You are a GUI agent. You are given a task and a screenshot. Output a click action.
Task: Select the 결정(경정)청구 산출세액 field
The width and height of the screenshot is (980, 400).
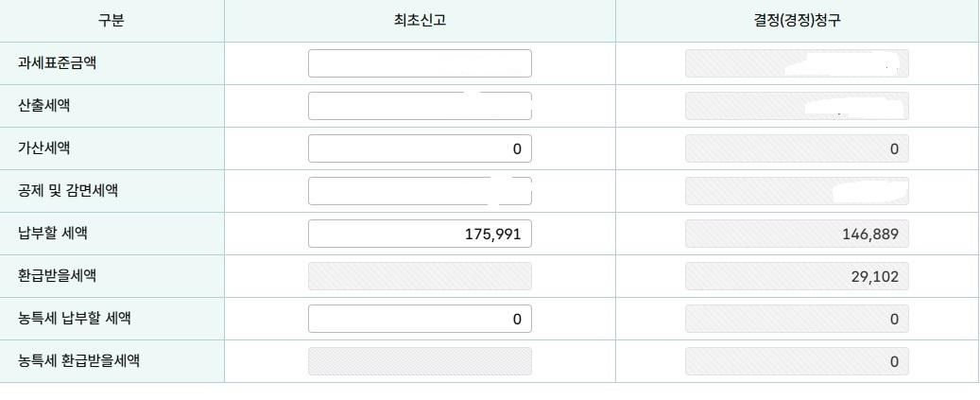[797, 106]
